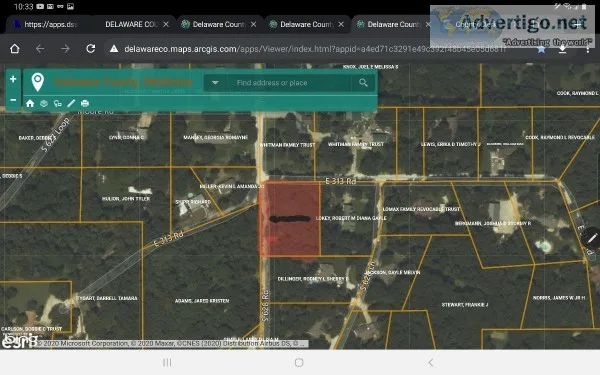View the site security warning icon
The image size is (600, 375).
(114, 49)
